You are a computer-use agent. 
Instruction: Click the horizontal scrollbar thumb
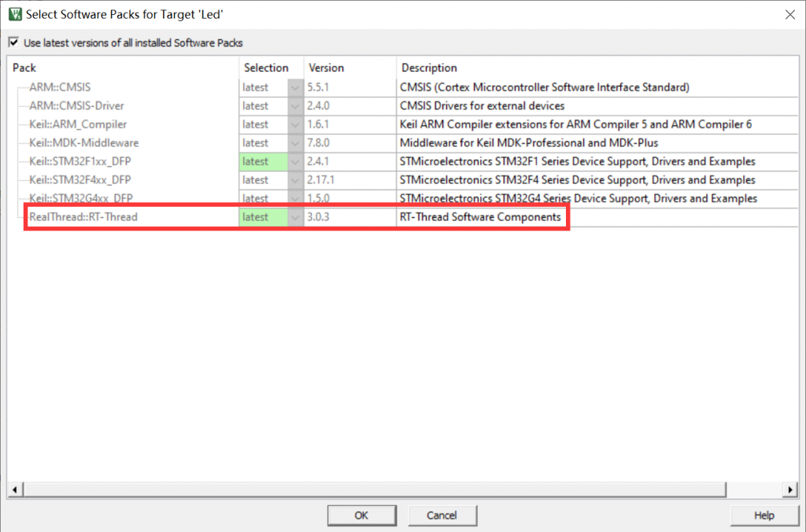[x=375, y=490]
